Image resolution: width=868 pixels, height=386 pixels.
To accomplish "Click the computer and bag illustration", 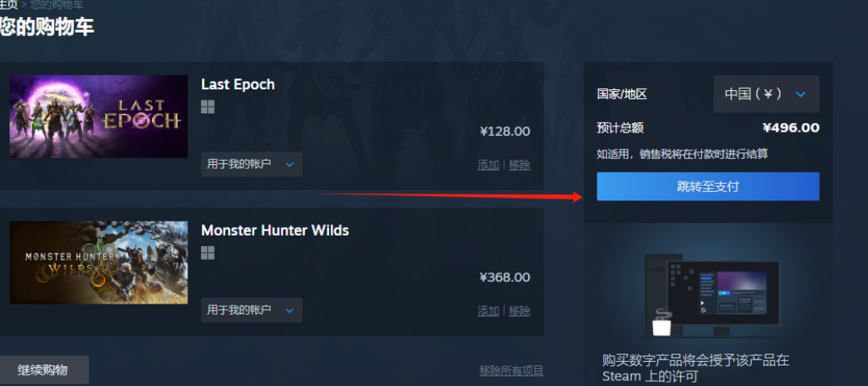I will click(708, 295).
